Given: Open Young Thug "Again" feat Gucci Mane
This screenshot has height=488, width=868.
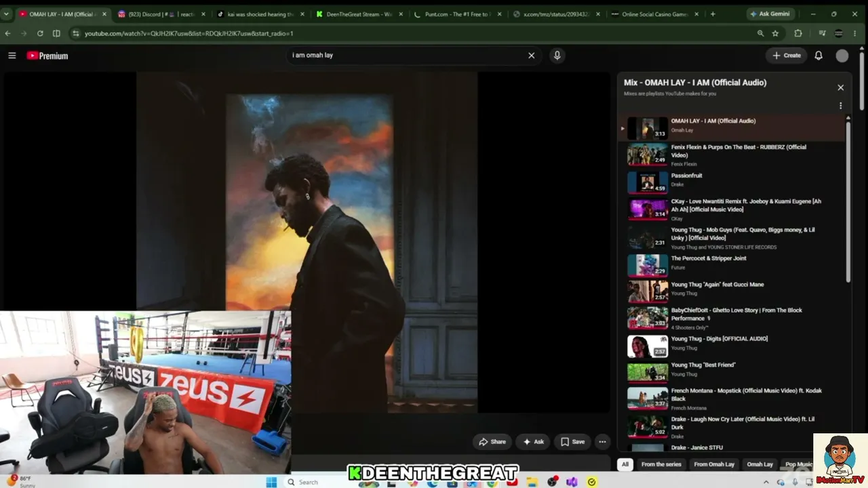Looking at the screenshot, I should click(717, 285).
